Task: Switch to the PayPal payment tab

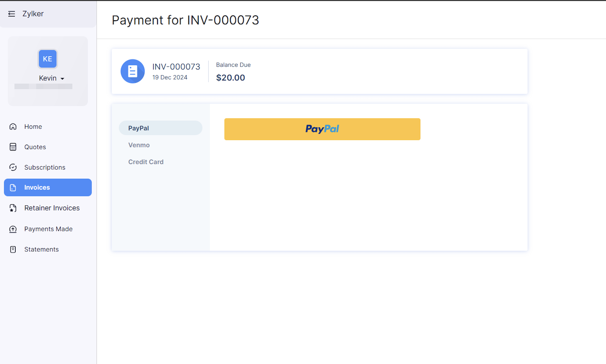Action: (138, 128)
